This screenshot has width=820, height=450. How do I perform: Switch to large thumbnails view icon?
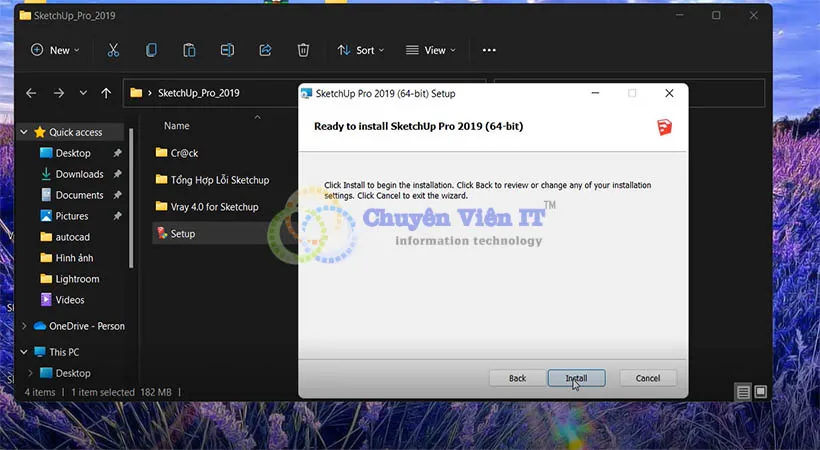point(761,391)
